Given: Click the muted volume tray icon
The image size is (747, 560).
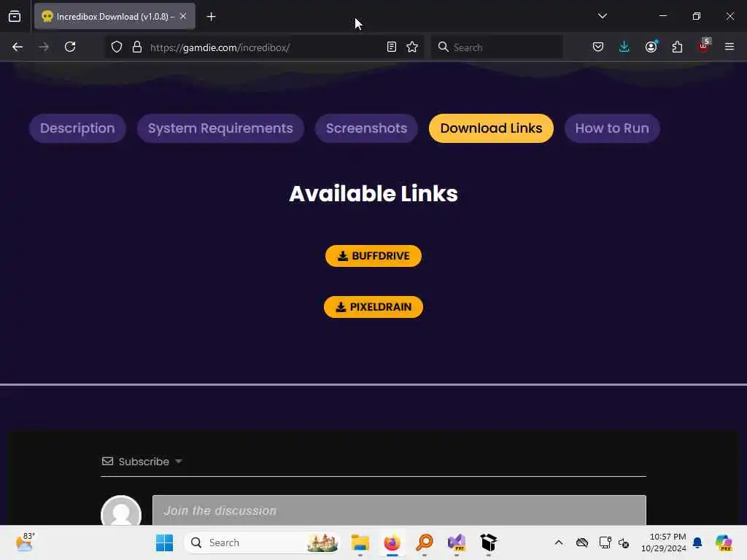Looking at the screenshot, I should [624, 542].
